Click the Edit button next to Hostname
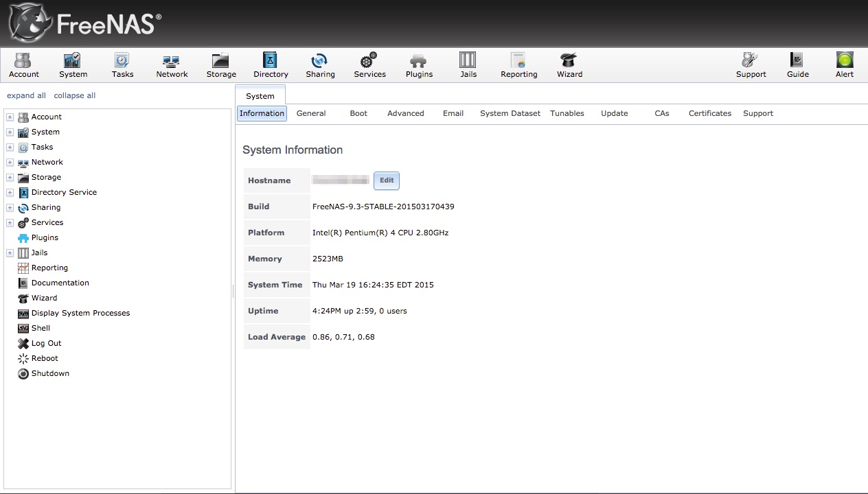Screen dimensions: 868x494 [x=386, y=180]
